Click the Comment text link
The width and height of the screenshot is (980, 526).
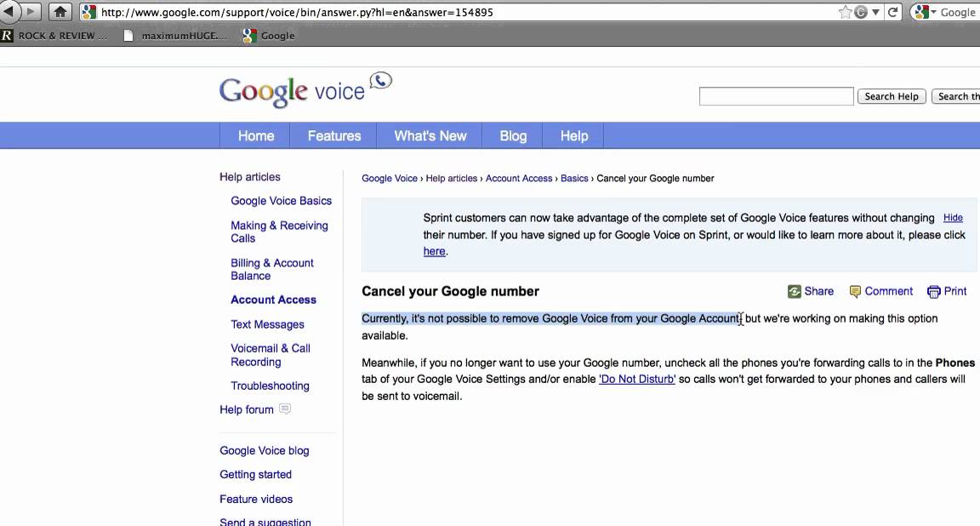[x=889, y=291]
